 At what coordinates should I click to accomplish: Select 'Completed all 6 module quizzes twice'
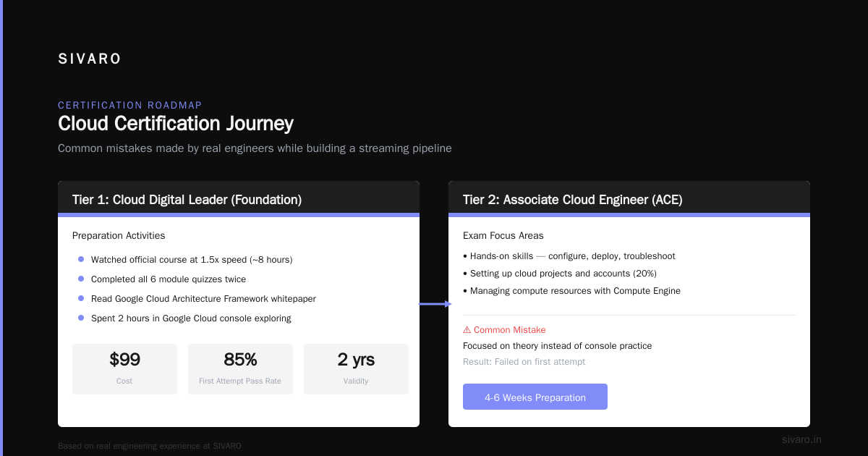tap(169, 279)
